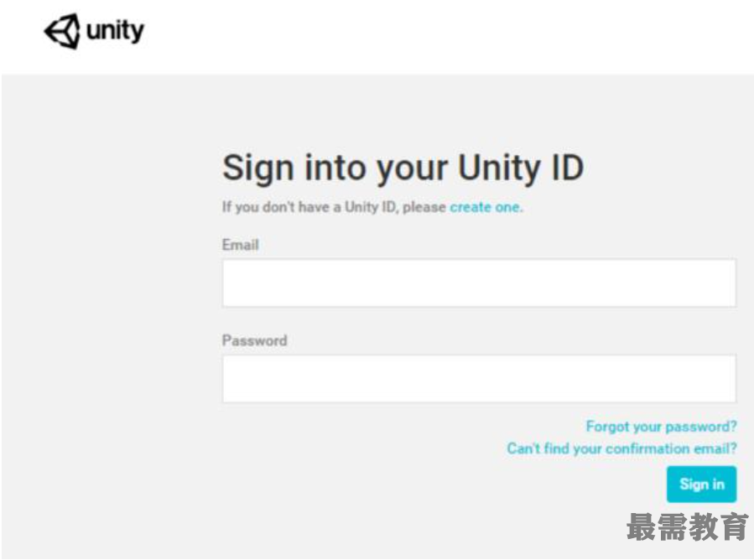Click the Sign in button
The width and height of the screenshot is (754, 560).
click(702, 484)
